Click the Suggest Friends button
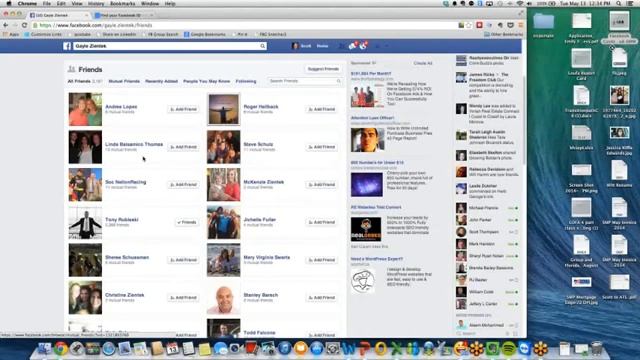Screen dimensions: 640x360 (x=323, y=69)
